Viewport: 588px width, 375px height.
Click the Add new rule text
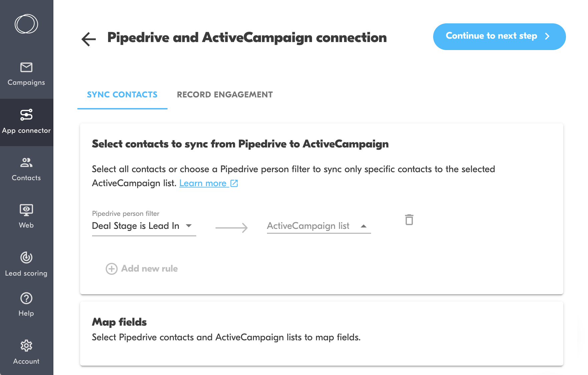(x=150, y=269)
